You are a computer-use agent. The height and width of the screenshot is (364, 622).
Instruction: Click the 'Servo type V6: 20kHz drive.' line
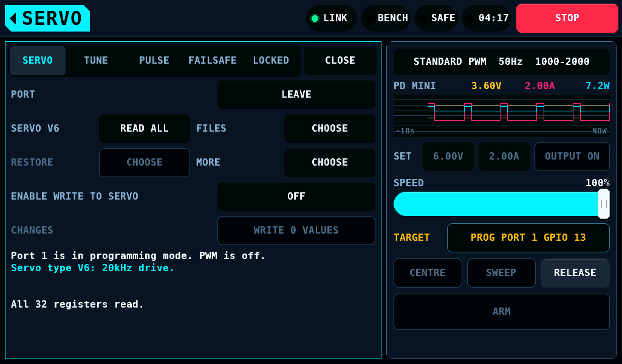pos(92,268)
